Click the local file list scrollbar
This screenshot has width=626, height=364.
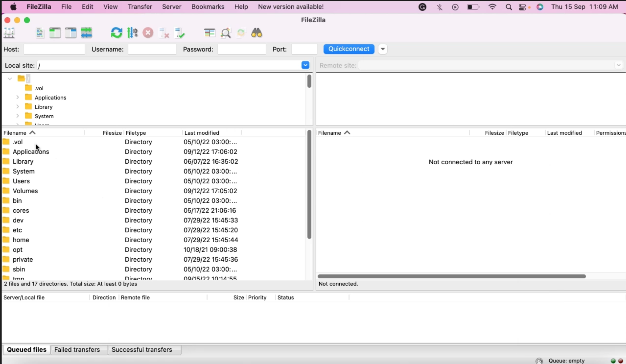[x=309, y=184]
